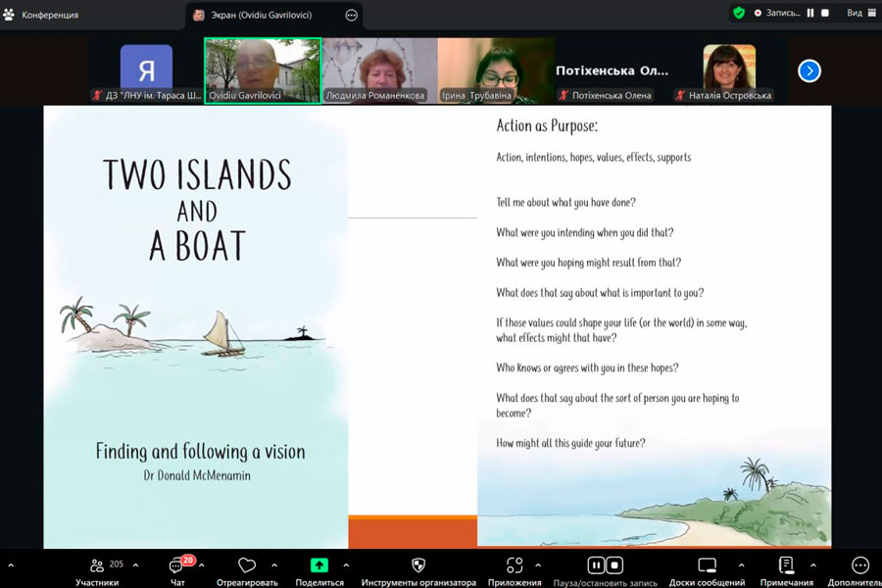The height and width of the screenshot is (588, 882).
Task: Show next participants with blue arrow
Action: tap(809, 71)
